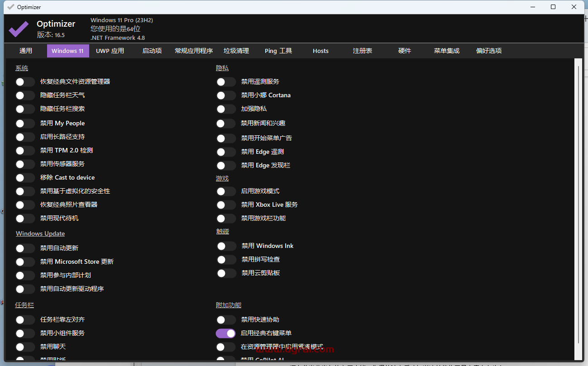
Task: Toggle 禁用快速协助 switch
Action: (x=226, y=320)
